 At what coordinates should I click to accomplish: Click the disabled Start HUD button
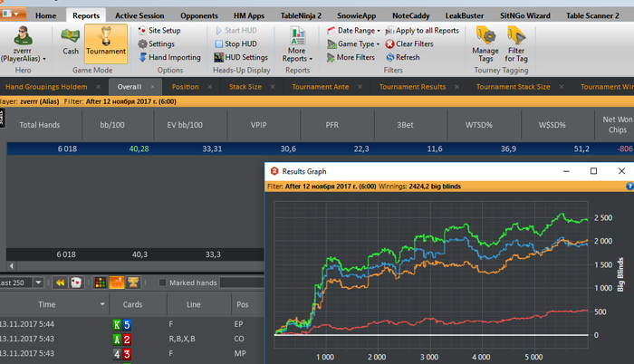point(236,31)
